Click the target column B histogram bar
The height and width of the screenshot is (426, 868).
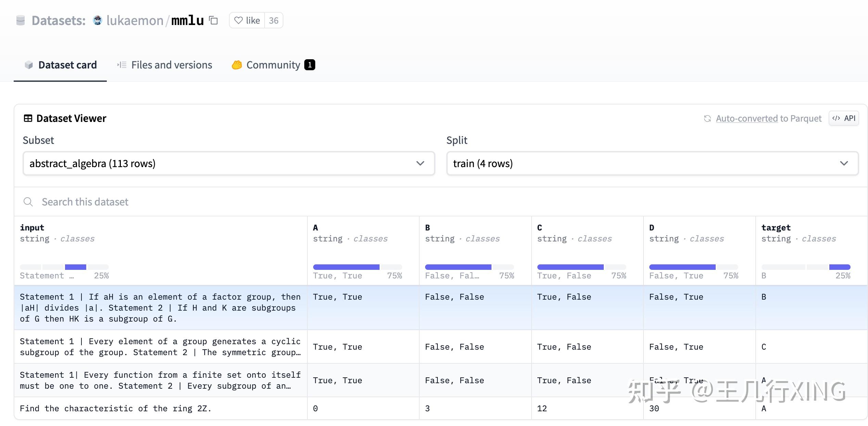(x=840, y=267)
